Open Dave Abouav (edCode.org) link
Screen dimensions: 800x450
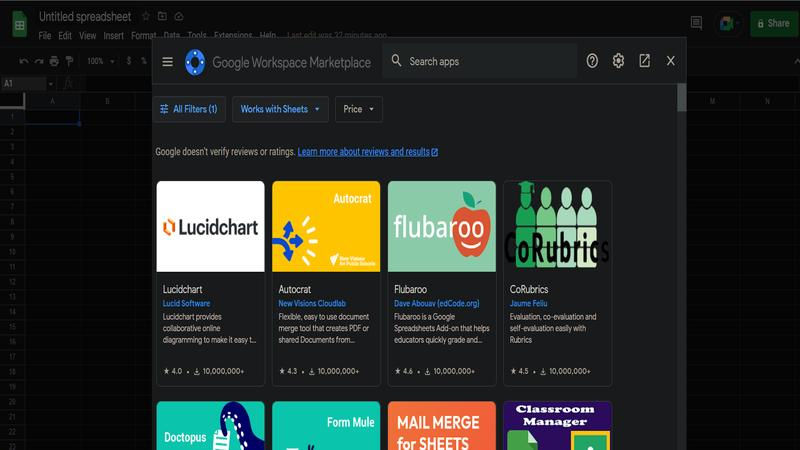pyautogui.click(x=436, y=303)
